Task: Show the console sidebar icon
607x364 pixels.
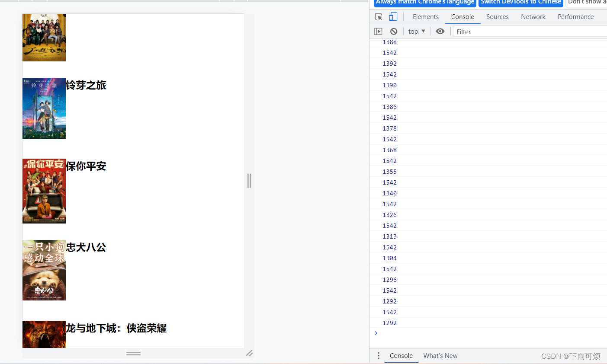Action: pos(378,32)
